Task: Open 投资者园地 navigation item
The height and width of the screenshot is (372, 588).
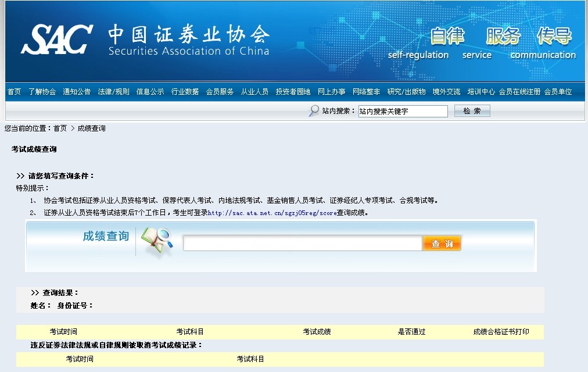Action: (293, 92)
